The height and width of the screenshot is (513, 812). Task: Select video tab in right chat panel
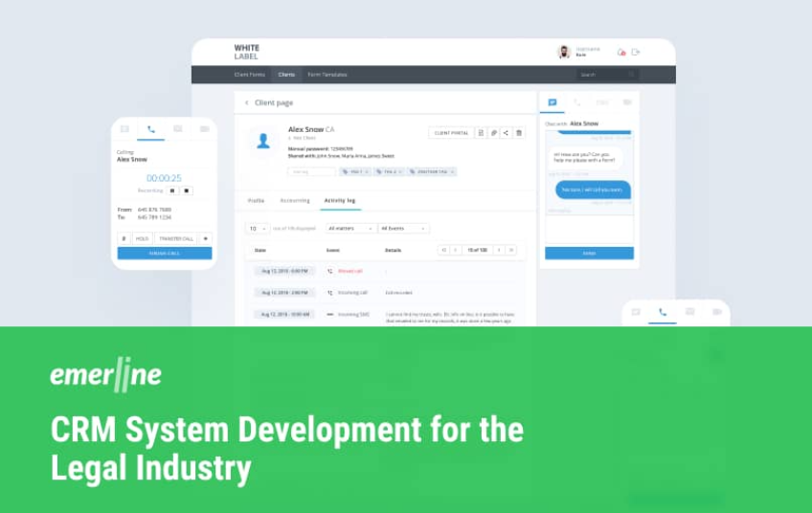[x=627, y=102]
